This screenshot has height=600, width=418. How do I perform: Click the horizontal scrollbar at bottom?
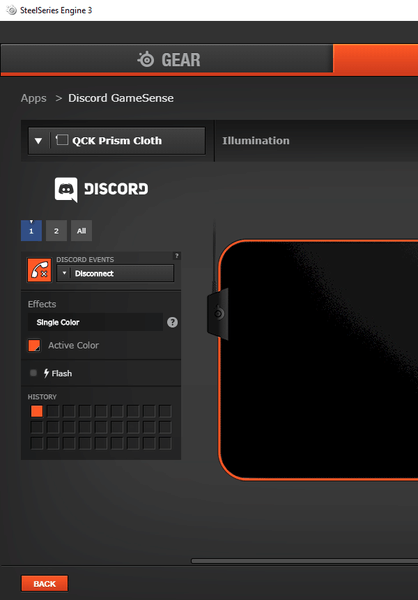[x=305, y=561]
